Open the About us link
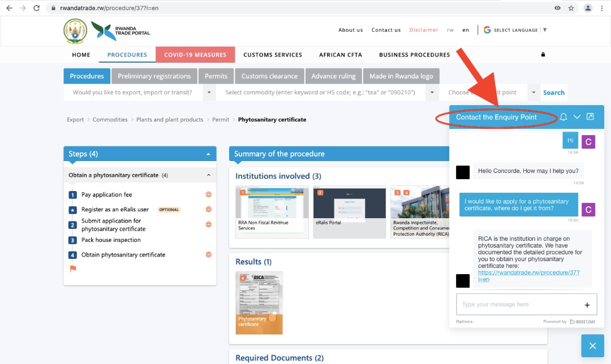Image resolution: width=611 pixels, height=364 pixels. click(x=350, y=30)
